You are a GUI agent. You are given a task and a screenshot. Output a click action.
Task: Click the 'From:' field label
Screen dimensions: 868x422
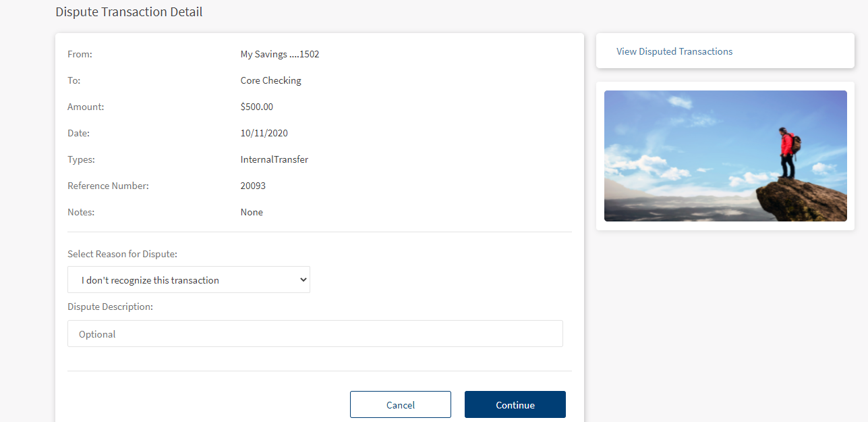[80, 54]
